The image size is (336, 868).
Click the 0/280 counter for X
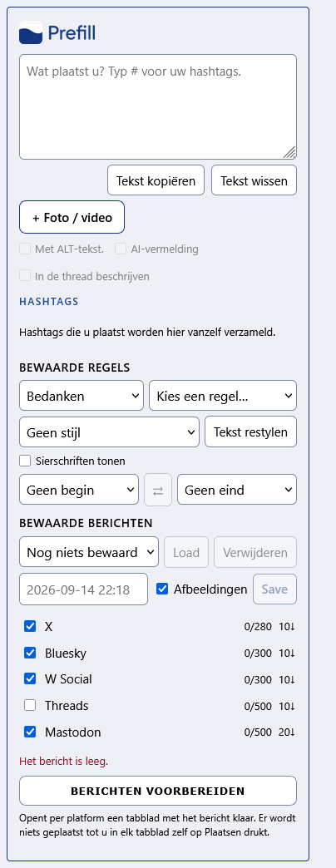[x=258, y=627]
